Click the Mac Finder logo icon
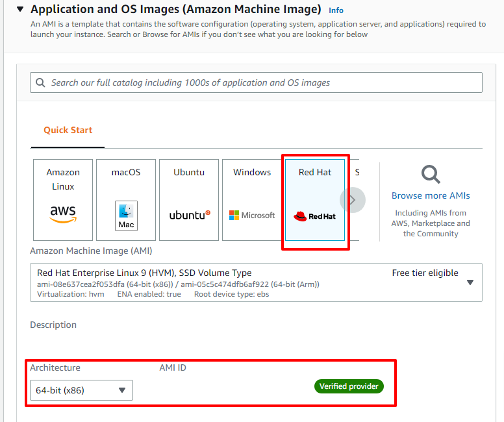The image size is (504, 422). pyautogui.click(x=126, y=216)
